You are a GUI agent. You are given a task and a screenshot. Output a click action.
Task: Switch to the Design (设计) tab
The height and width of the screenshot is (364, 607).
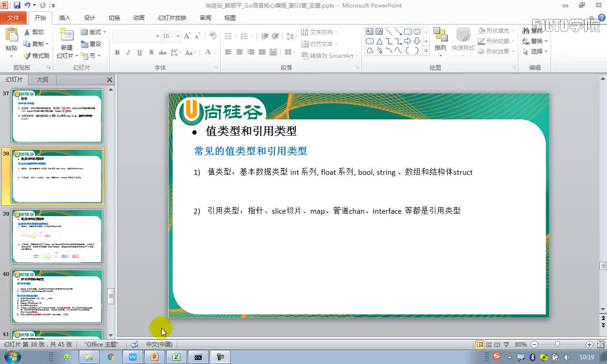tap(90, 18)
